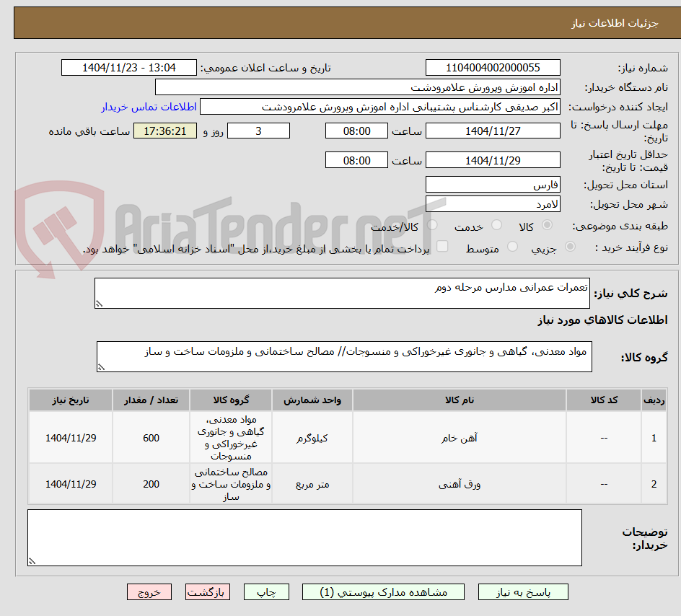Select the کالا radio button
This screenshot has height=616, width=681.
coord(548,225)
